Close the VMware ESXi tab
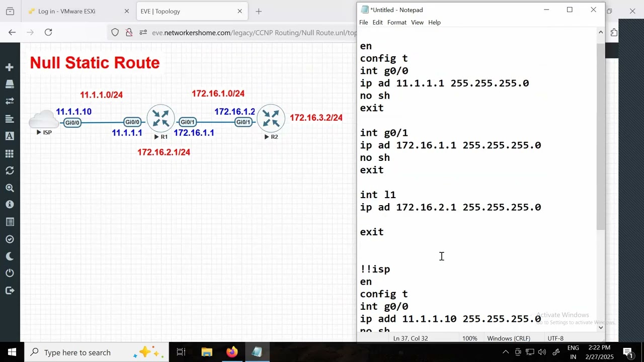Viewport: 644px width, 362px height. 127,11
